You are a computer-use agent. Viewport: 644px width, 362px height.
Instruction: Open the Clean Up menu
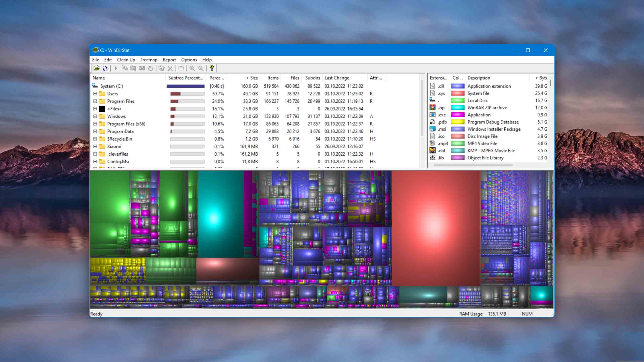(x=126, y=60)
